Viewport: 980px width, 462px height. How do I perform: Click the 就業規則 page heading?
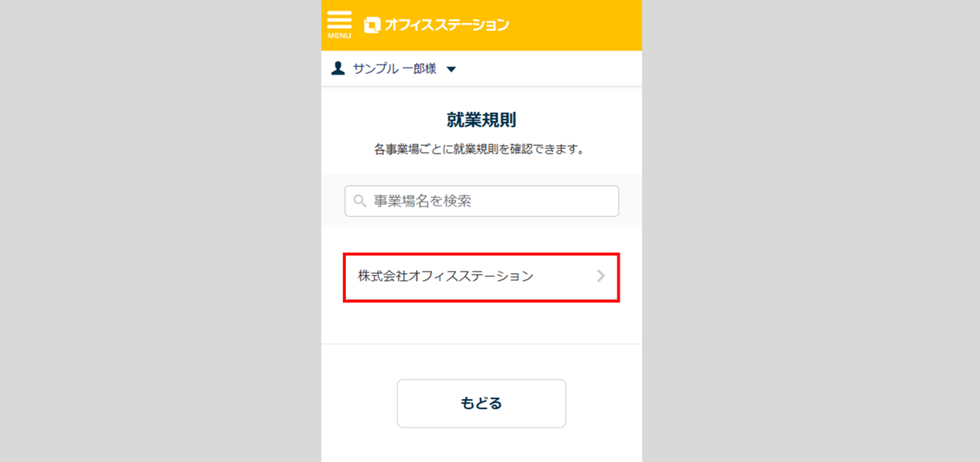point(481,120)
